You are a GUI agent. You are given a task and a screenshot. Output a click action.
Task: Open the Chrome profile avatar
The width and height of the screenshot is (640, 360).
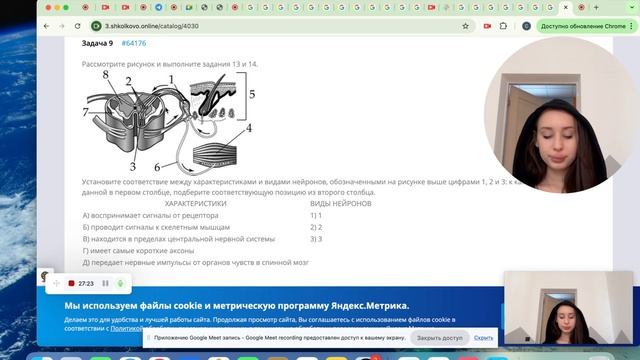[527, 26]
